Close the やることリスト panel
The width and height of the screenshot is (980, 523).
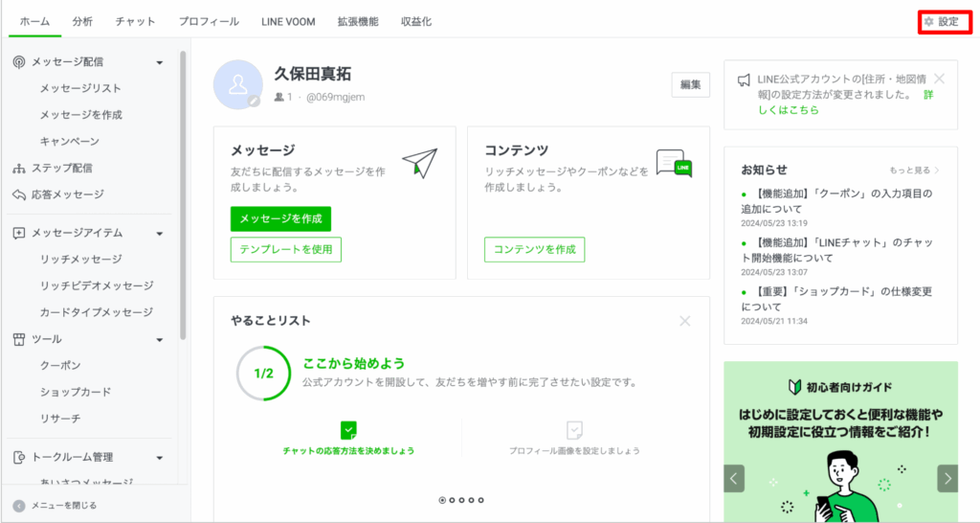pos(684,321)
